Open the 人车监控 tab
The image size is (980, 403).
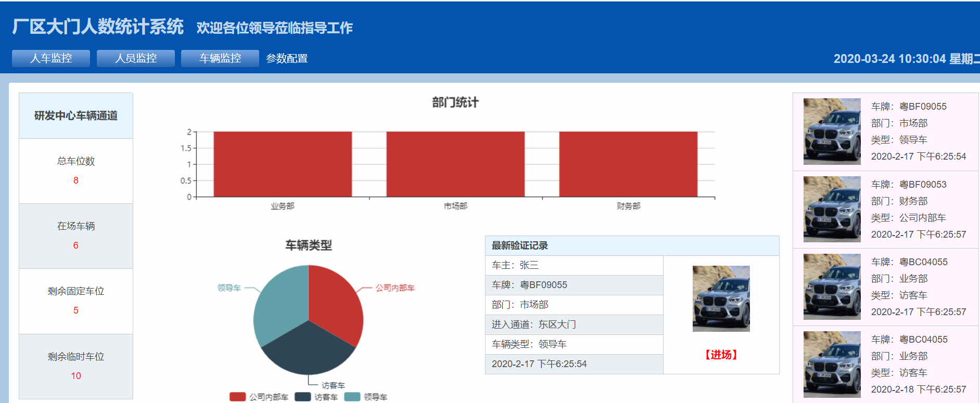pos(51,58)
